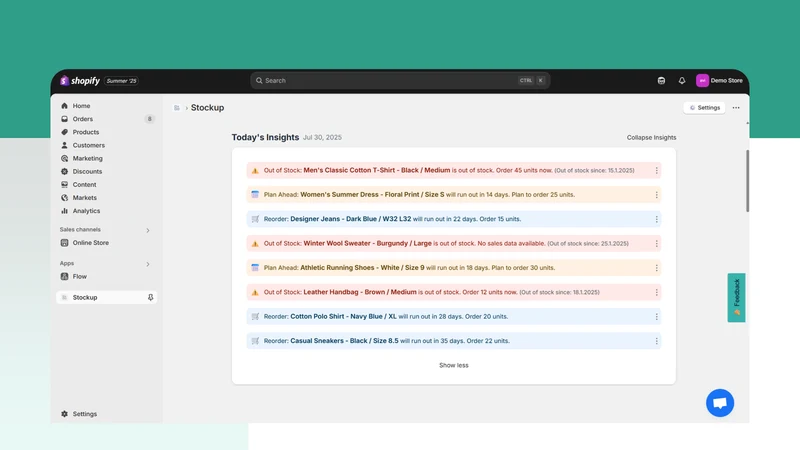Toggle the pin icon next to Stockup
This screenshot has width=800, height=450.
click(151, 297)
